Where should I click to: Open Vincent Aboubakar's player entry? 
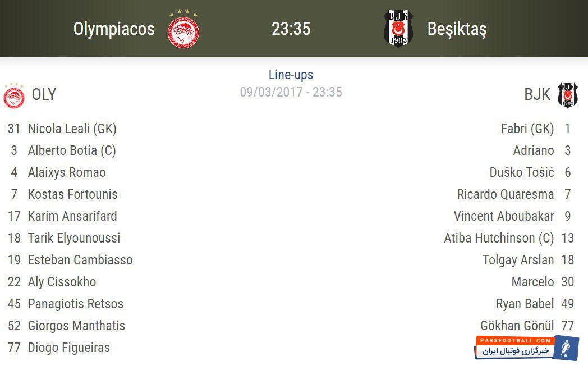[504, 216]
